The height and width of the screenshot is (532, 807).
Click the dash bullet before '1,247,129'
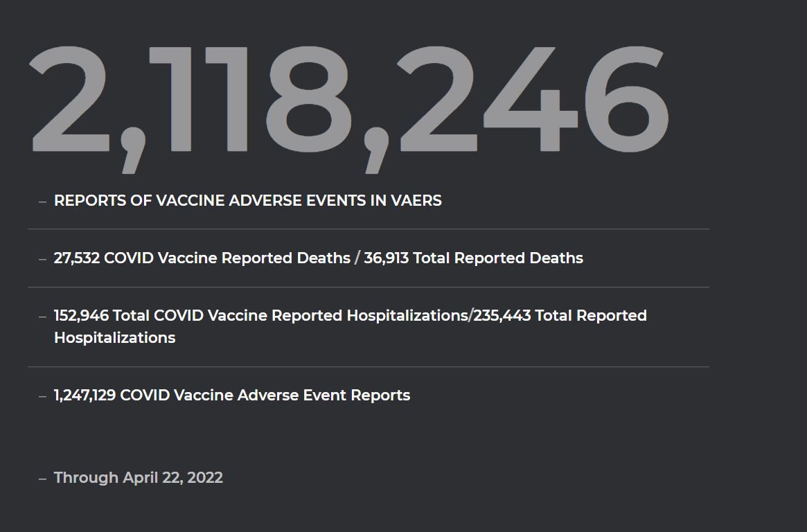tap(43, 396)
